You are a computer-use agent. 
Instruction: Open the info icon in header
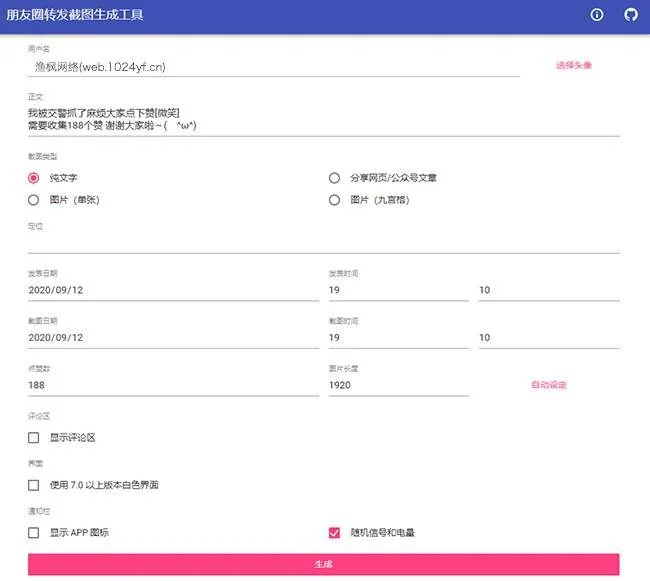(x=597, y=15)
